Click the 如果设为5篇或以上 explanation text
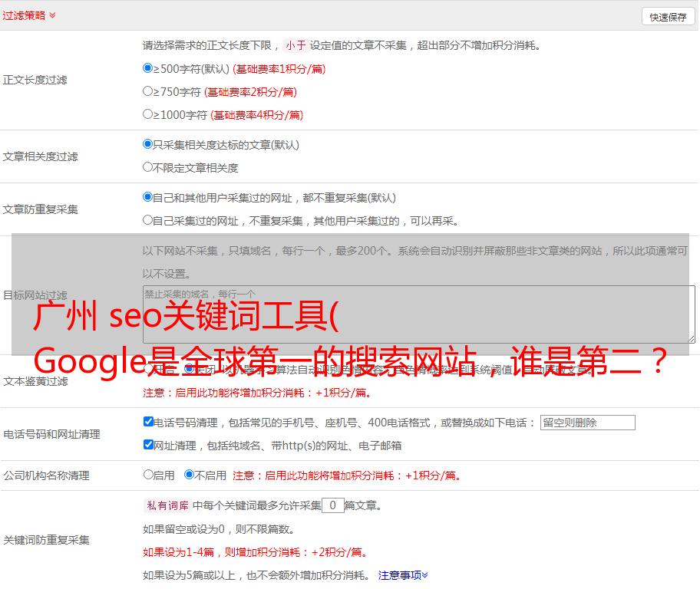700x589 pixels. coord(256,575)
